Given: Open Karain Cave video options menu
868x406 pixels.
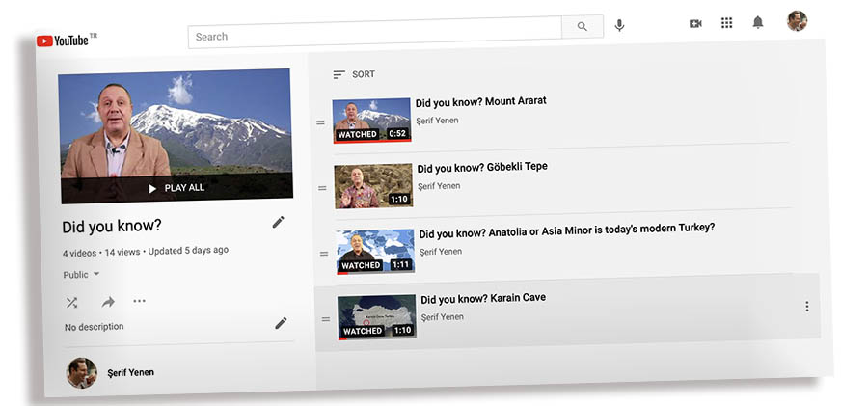Looking at the screenshot, I should [x=806, y=307].
